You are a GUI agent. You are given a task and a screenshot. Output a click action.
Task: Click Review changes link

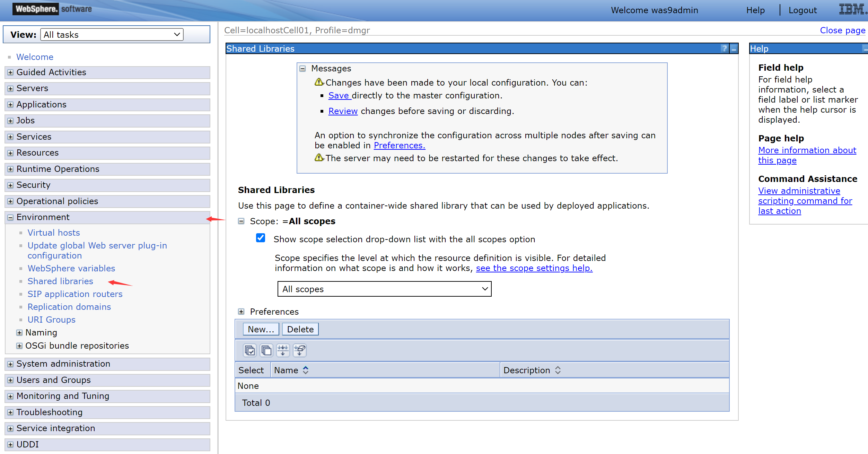[343, 111]
